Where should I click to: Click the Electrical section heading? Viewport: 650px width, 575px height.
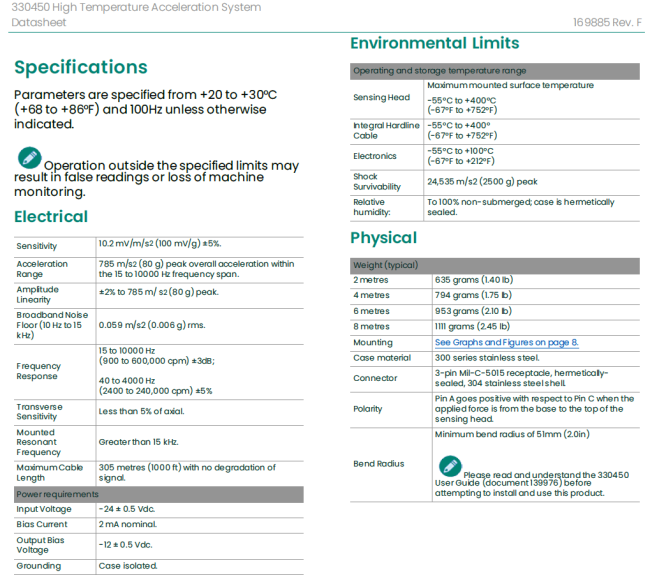tap(51, 217)
